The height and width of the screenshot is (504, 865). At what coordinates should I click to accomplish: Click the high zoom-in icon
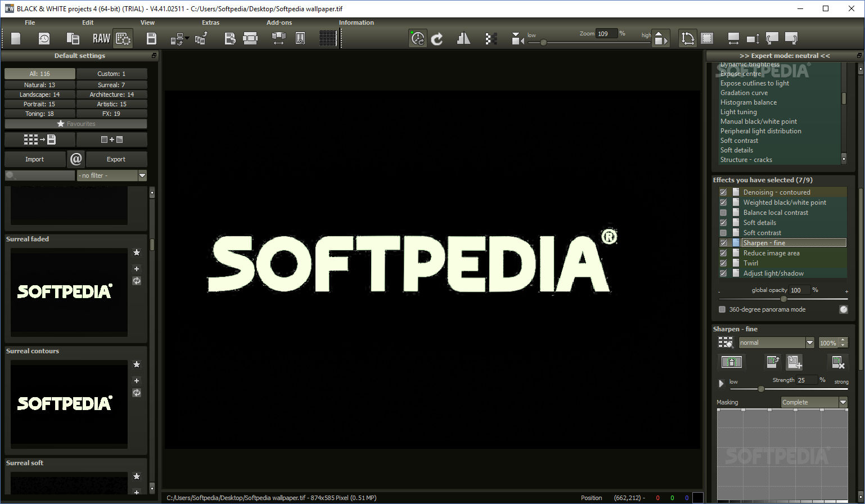click(661, 38)
